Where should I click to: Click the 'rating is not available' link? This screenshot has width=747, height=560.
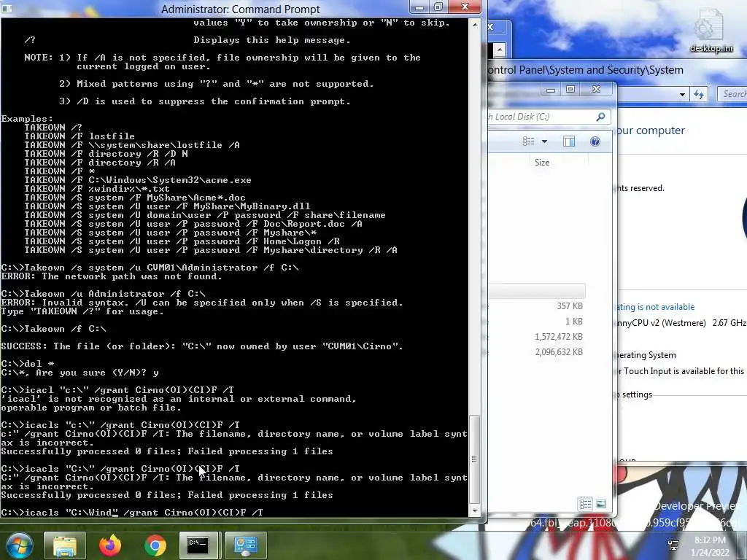click(656, 307)
